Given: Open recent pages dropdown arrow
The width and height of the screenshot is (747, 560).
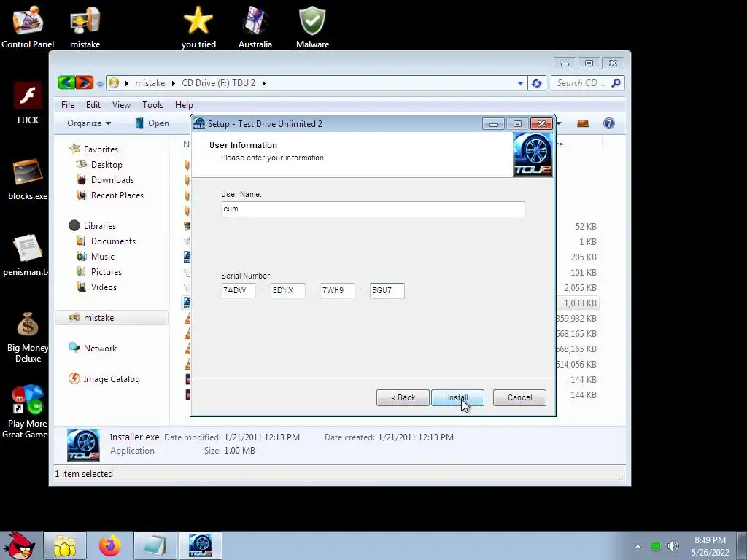Looking at the screenshot, I should 99,84.
